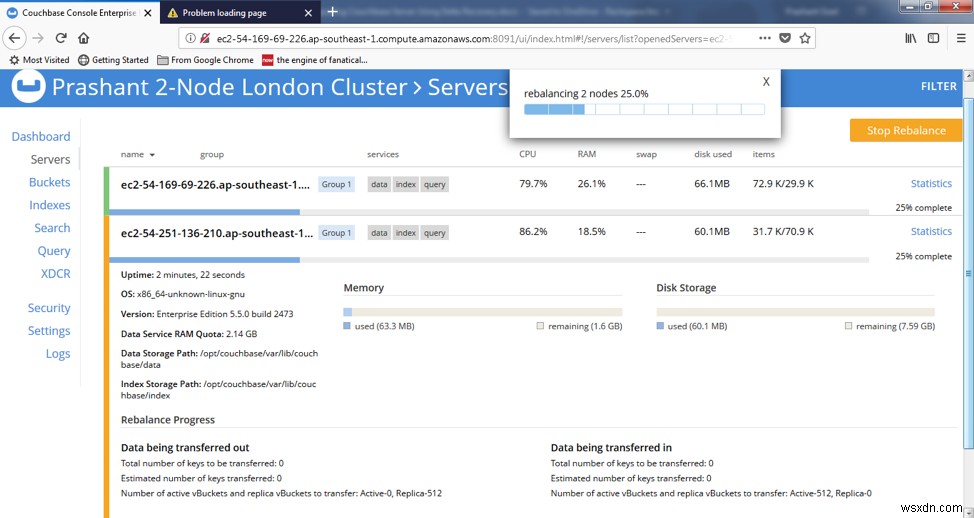
Task: Click the insecure connection padlock icon
Action: pyautogui.click(x=205, y=39)
